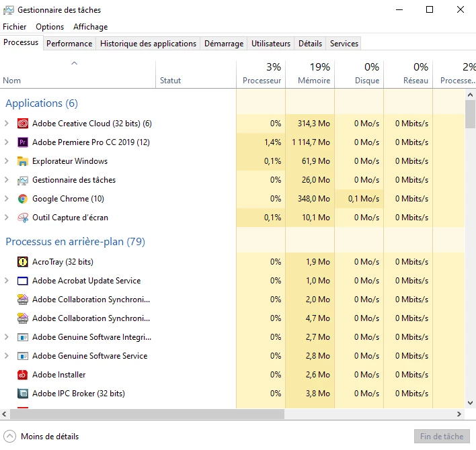Click the vertical scrollbar down arrow

pos(470,403)
